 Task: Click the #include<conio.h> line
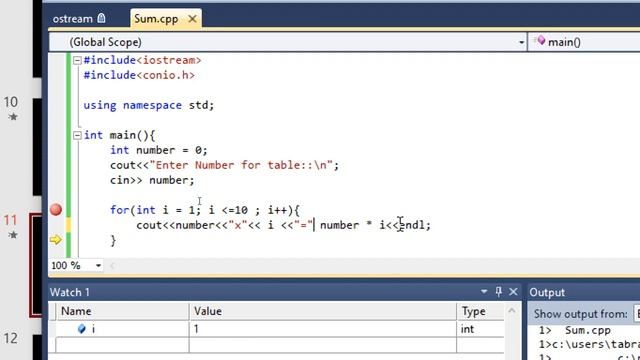139,75
